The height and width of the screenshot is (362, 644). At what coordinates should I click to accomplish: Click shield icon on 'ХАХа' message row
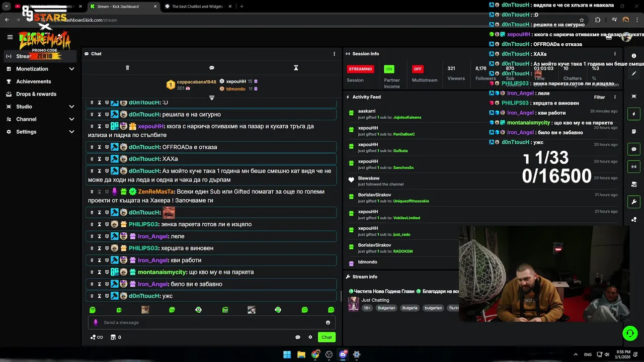[x=107, y=159]
